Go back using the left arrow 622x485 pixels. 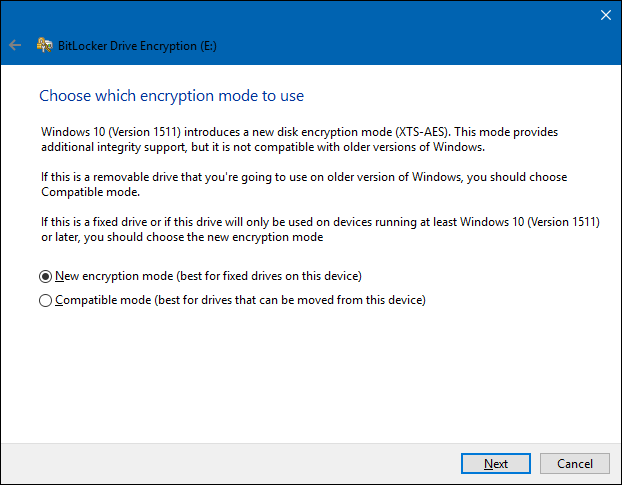pyautogui.click(x=14, y=45)
